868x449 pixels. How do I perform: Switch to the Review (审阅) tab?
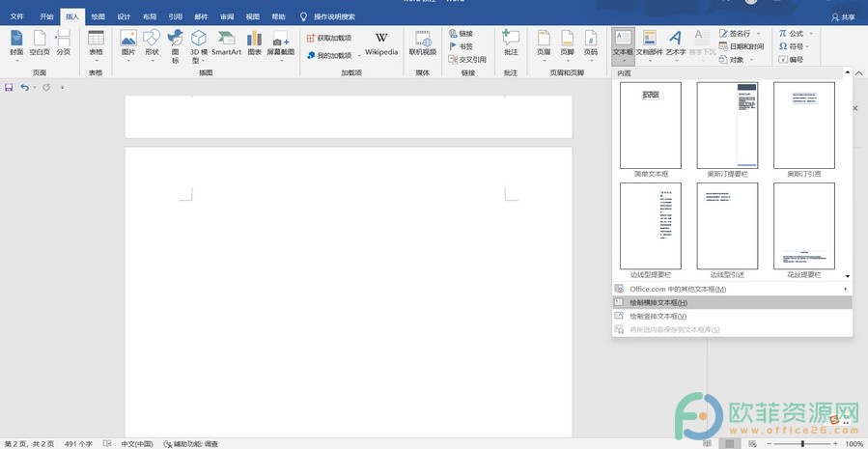(x=227, y=16)
